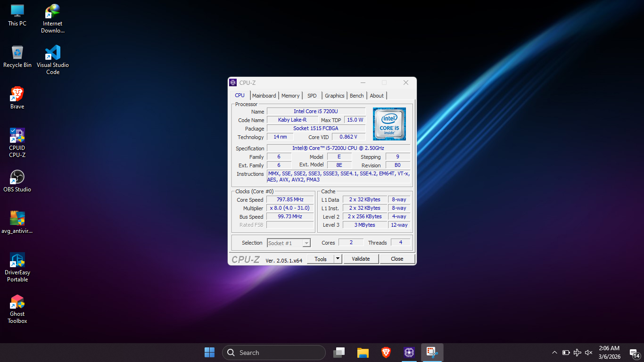Open File Explorer from taskbar
This screenshot has height=362, width=644.
pyautogui.click(x=363, y=352)
